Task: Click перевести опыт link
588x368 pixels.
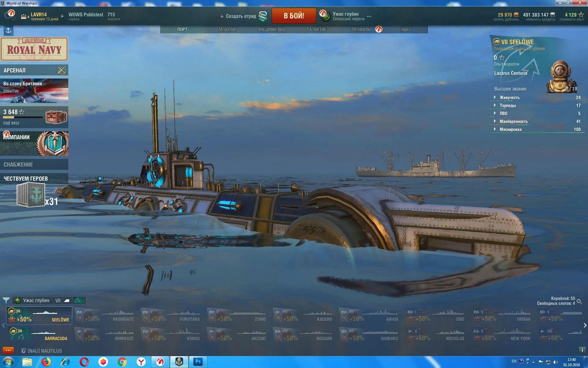Action: (572, 20)
